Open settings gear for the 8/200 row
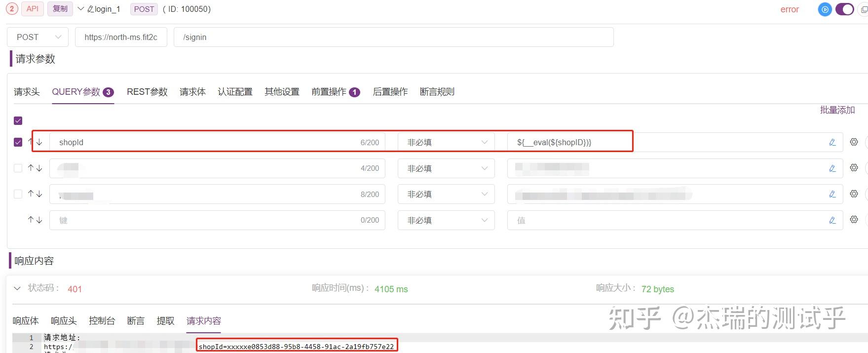Viewport: 868px width, 353px height. tap(854, 194)
